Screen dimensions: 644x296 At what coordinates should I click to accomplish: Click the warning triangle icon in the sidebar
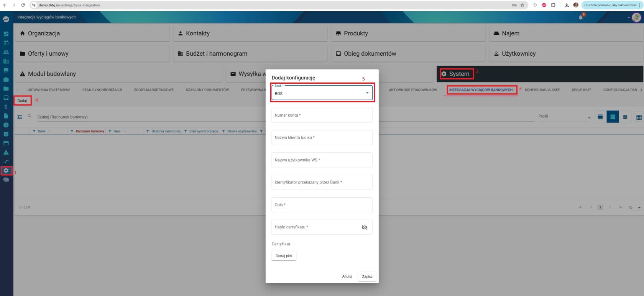6,152
